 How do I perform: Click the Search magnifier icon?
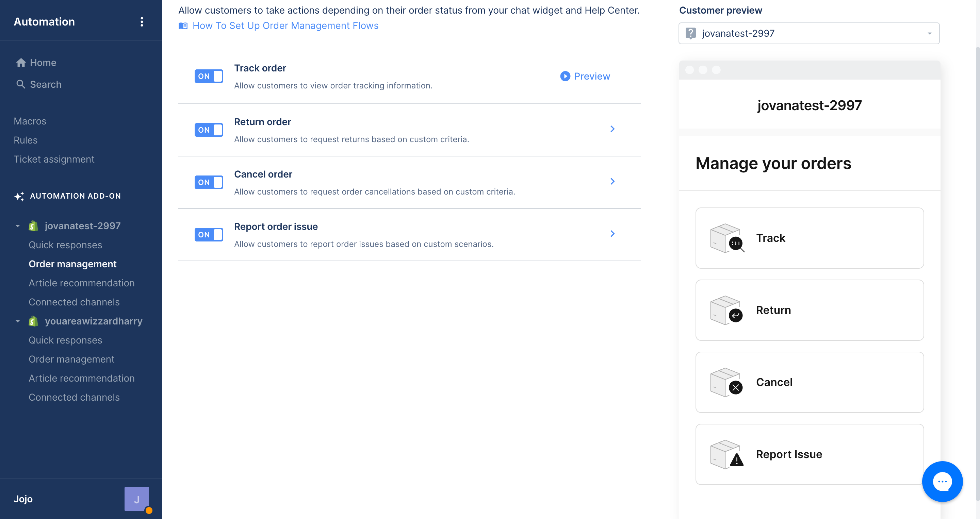[21, 84]
